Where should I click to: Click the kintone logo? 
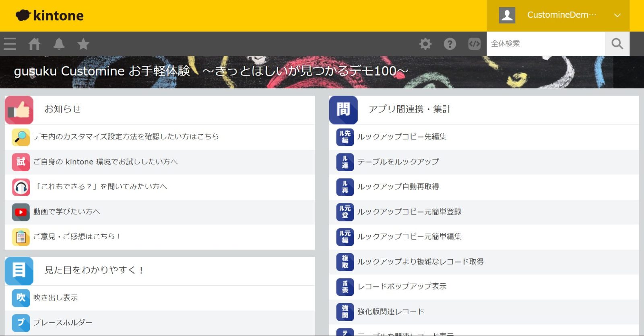[x=50, y=15]
